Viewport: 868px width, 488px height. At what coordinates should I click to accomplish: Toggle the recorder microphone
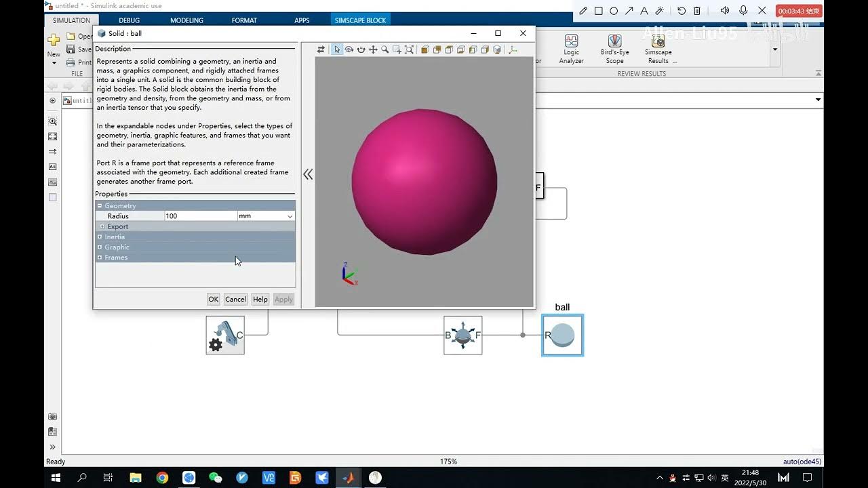pyautogui.click(x=744, y=11)
